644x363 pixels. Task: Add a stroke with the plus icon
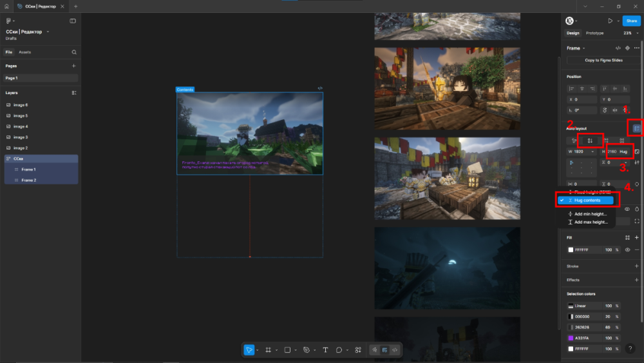tap(636, 266)
